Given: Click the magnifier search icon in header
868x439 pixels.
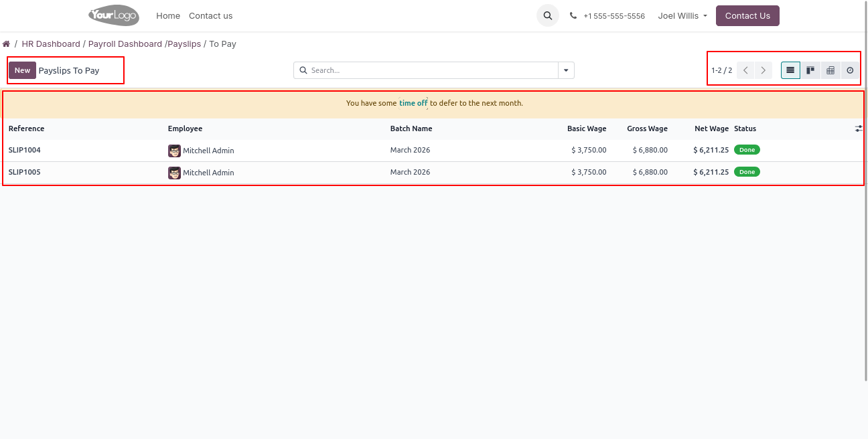Looking at the screenshot, I should pos(548,15).
